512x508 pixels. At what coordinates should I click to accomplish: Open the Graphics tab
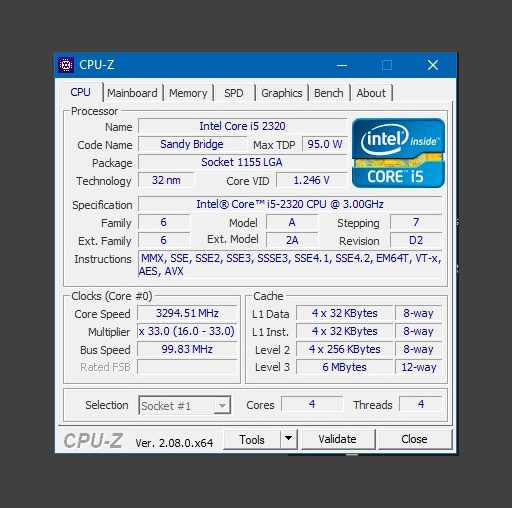[282, 93]
